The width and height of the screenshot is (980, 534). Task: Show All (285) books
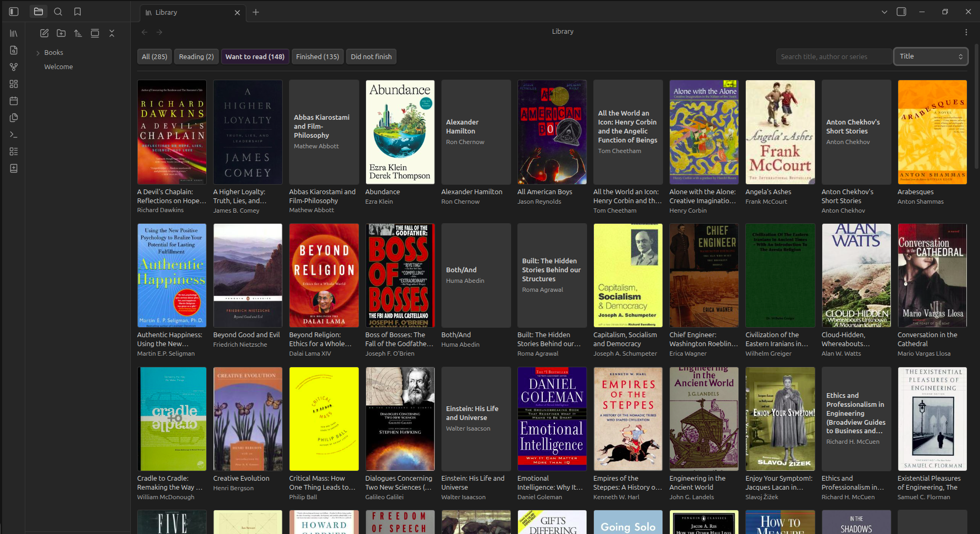(155, 56)
